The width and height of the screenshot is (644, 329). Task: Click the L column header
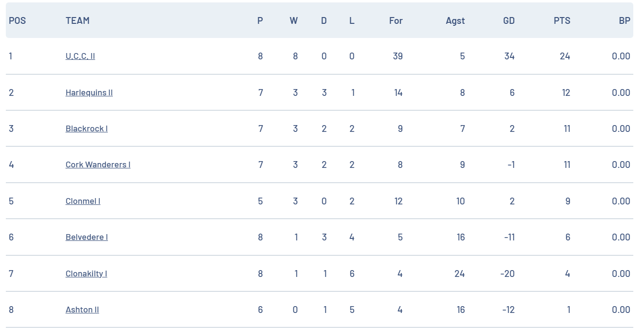(x=352, y=20)
